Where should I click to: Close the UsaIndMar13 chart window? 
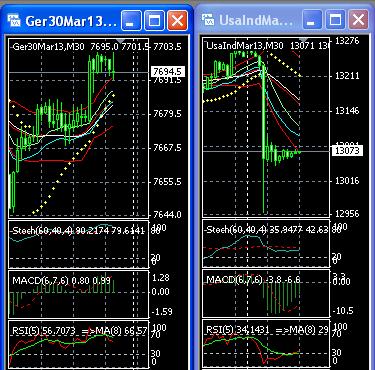pos(358,20)
